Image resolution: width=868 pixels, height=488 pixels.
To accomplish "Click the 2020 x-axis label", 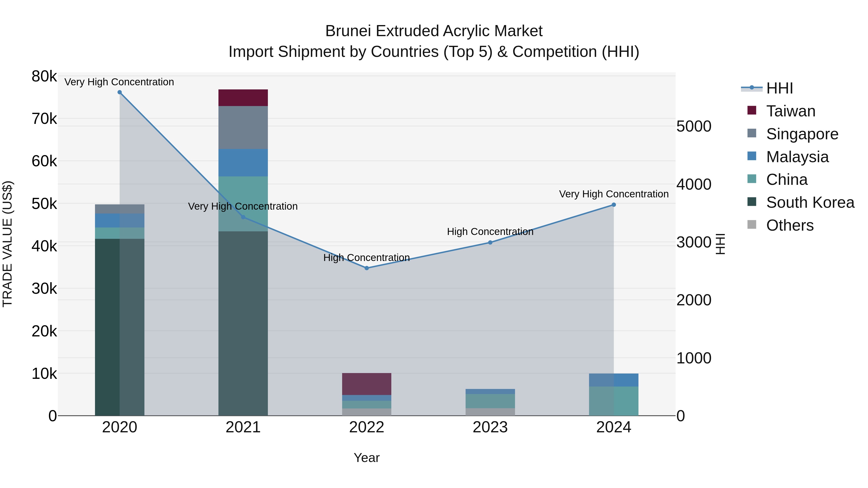I will pyautogui.click(x=120, y=427).
